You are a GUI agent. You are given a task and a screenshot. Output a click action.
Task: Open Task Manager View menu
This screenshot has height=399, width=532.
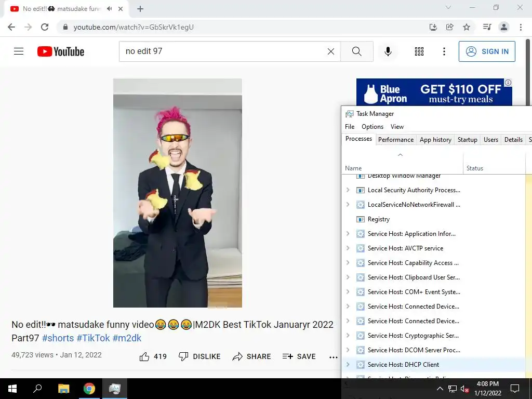(x=397, y=127)
